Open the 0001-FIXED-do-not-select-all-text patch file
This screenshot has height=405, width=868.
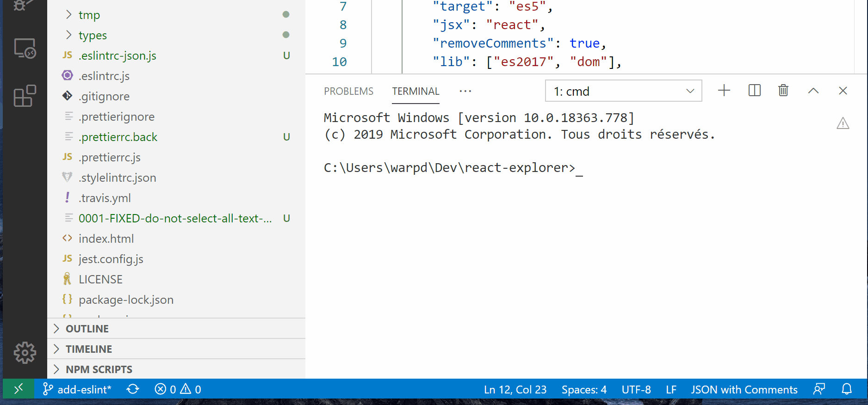[x=176, y=218]
